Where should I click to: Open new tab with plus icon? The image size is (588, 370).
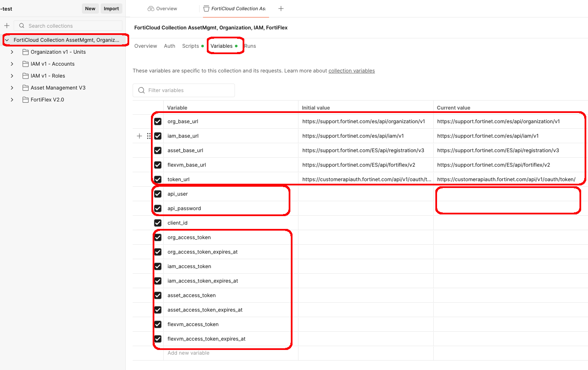(x=281, y=9)
